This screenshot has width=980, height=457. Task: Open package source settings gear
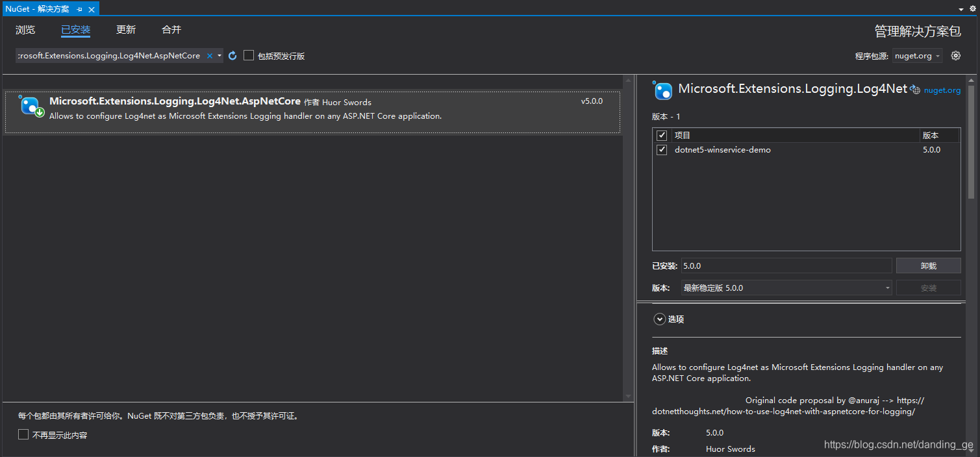coord(955,56)
